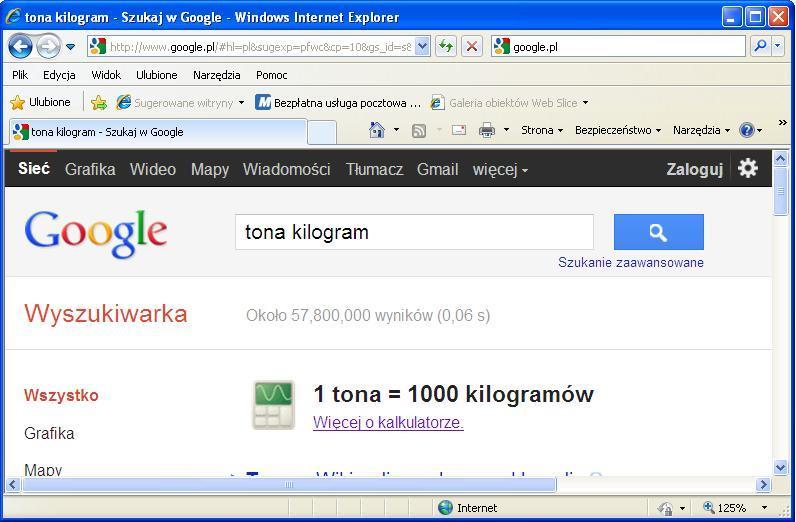Go to Wideo in Google top bar
Viewport: 796px width, 522px height.
153,169
